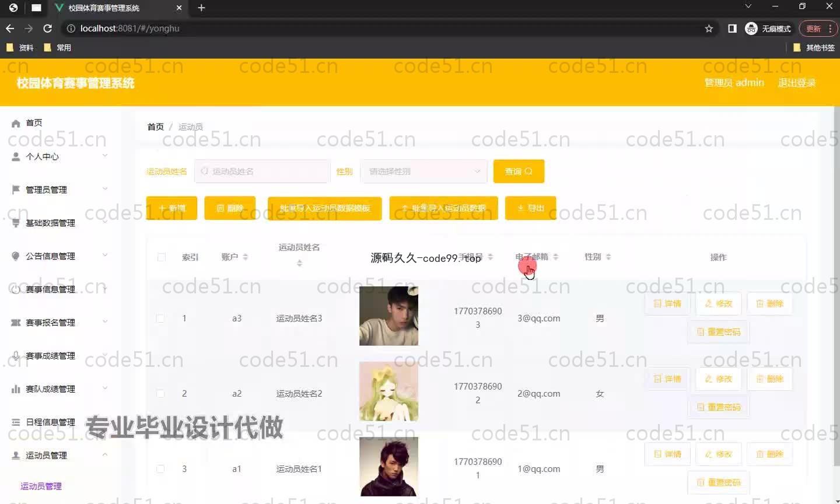Click the icon beside 赛事信息管理
The width and height of the screenshot is (840, 504).
(16, 289)
